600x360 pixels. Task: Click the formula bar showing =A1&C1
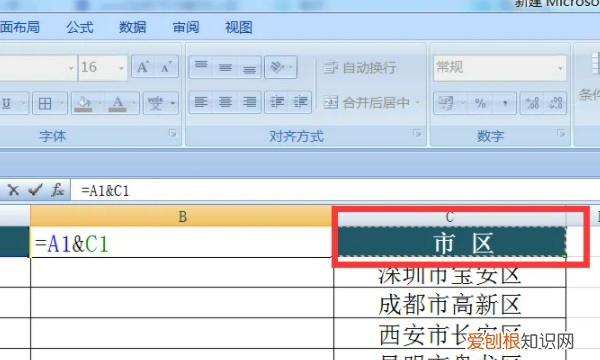tap(335, 190)
